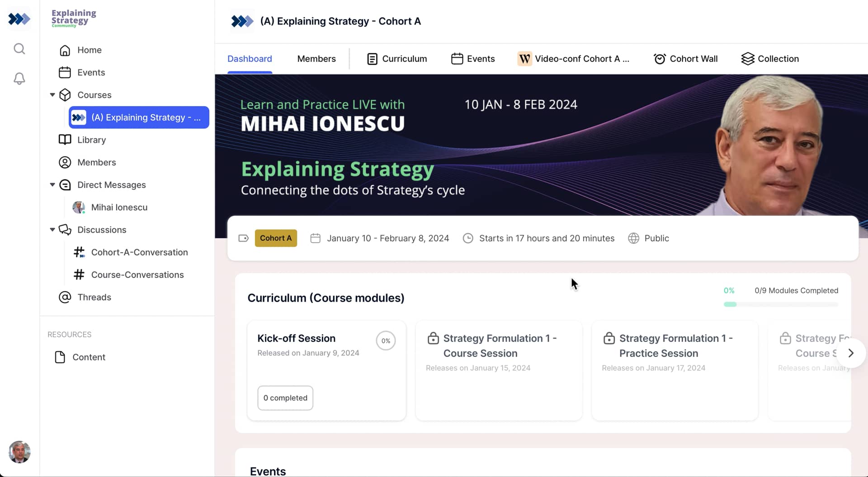Click the carousel next arrow

click(851, 353)
